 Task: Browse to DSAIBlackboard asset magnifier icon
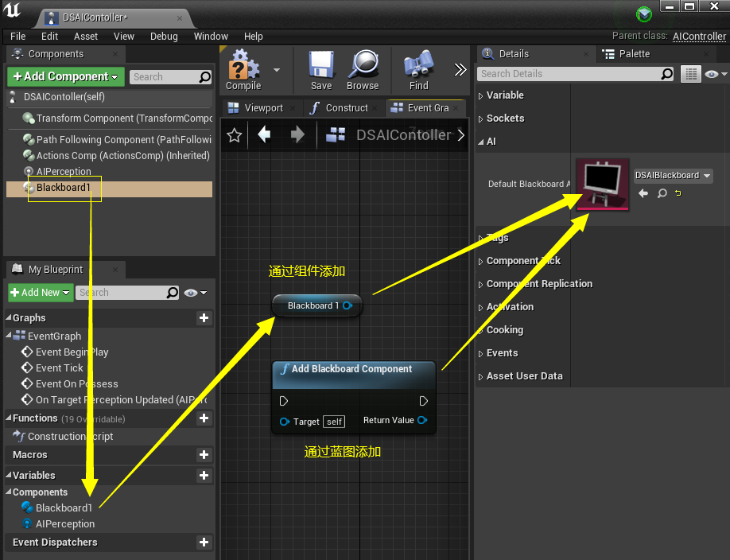[x=662, y=192]
